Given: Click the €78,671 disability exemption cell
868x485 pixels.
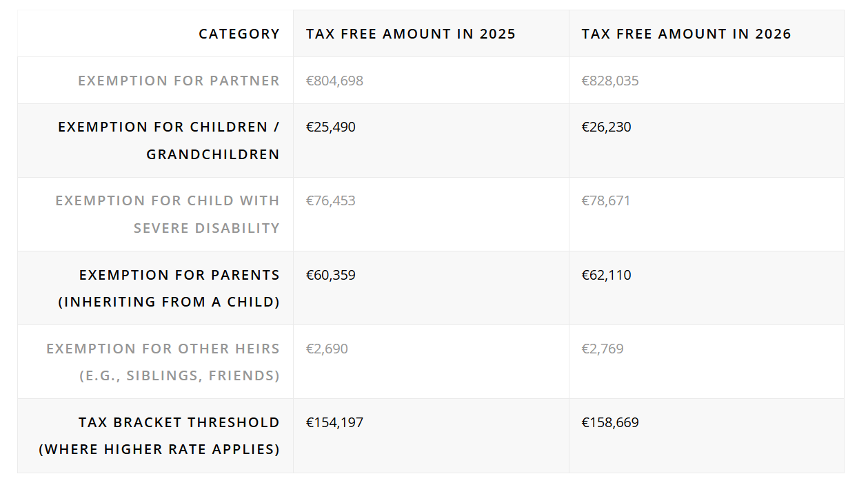Looking at the screenshot, I should (x=606, y=200).
